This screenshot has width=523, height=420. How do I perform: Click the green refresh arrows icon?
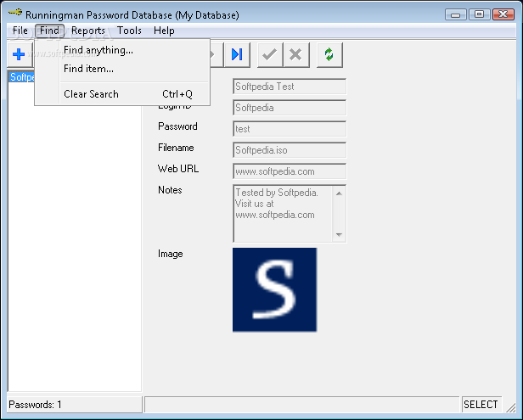pyautogui.click(x=329, y=54)
